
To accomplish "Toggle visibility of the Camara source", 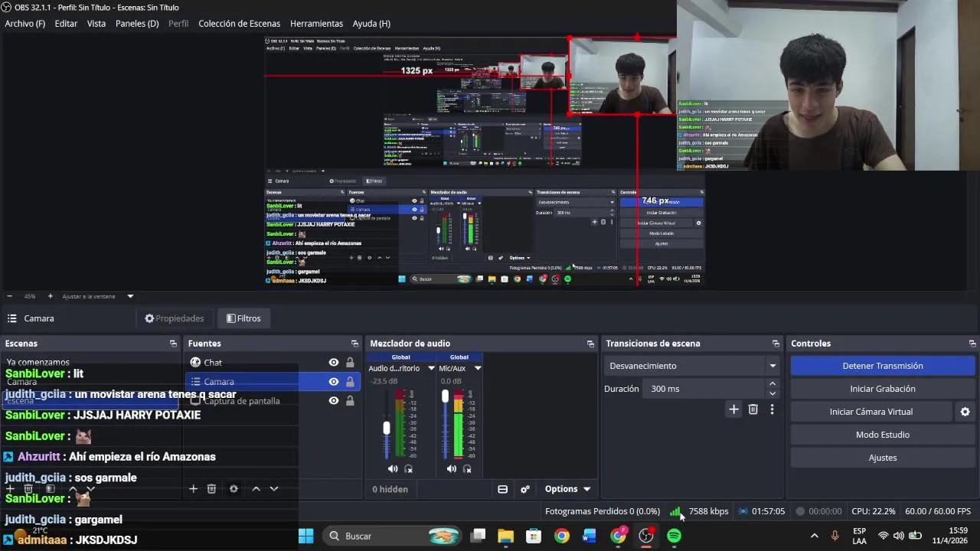I will pyautogui.click(x=334, y=382).
